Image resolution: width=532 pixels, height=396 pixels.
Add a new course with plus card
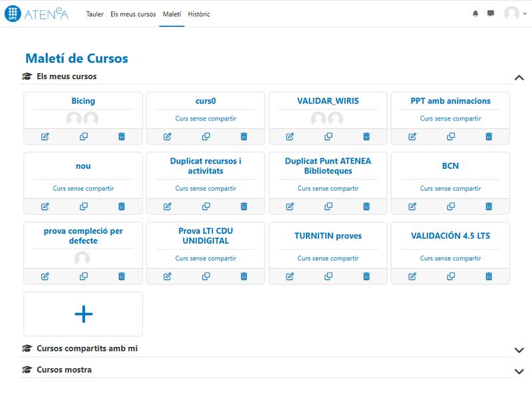pyautogui.click(x=83, y=314)
